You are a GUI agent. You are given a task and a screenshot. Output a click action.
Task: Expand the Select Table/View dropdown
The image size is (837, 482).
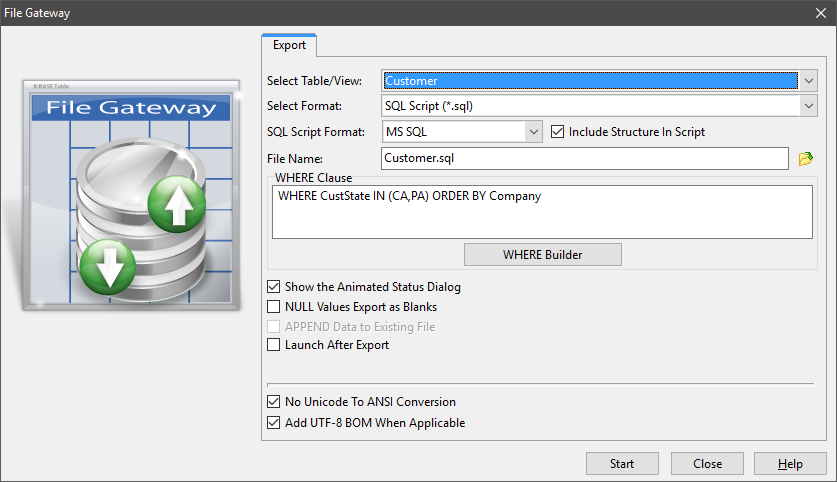pos(808,81)
